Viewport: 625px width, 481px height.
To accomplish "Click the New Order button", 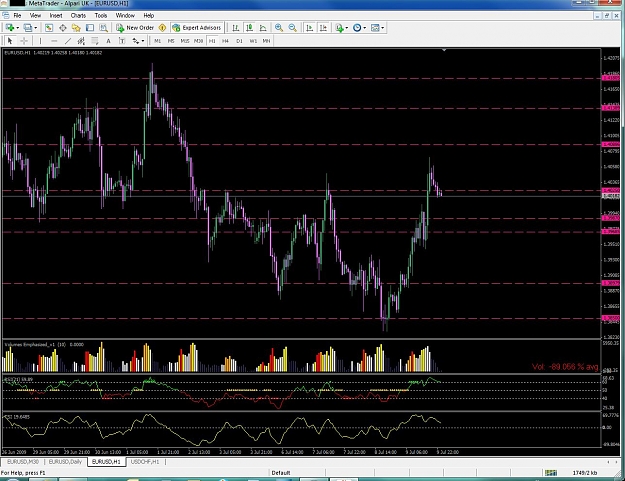I will (x=135, y=28).
